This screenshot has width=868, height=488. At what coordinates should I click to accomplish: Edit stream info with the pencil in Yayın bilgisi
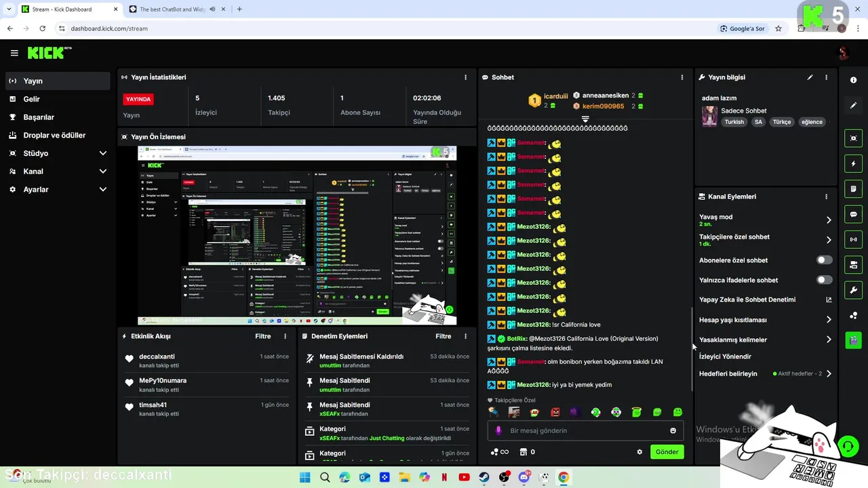(x=810, y=77)
